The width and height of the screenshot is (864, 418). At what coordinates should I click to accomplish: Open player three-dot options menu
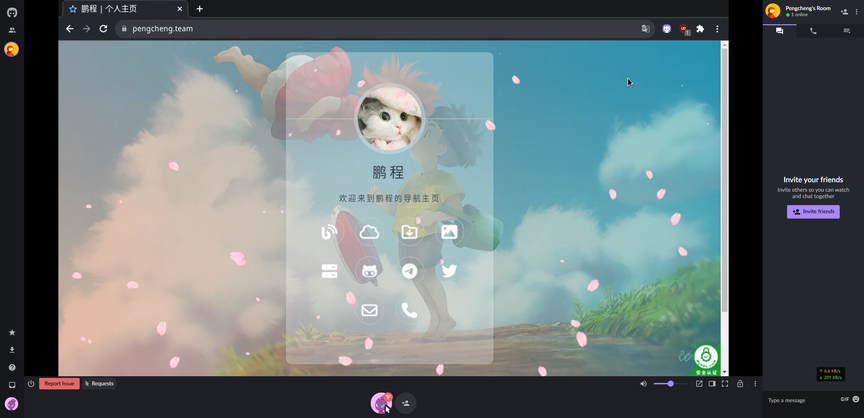point(755,383)
